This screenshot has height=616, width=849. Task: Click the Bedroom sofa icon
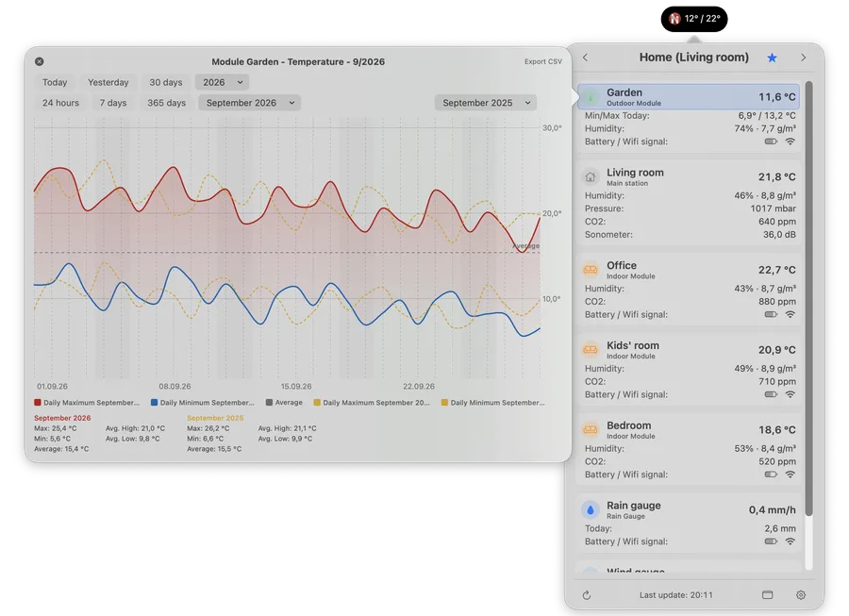click(x=591, y=430)
